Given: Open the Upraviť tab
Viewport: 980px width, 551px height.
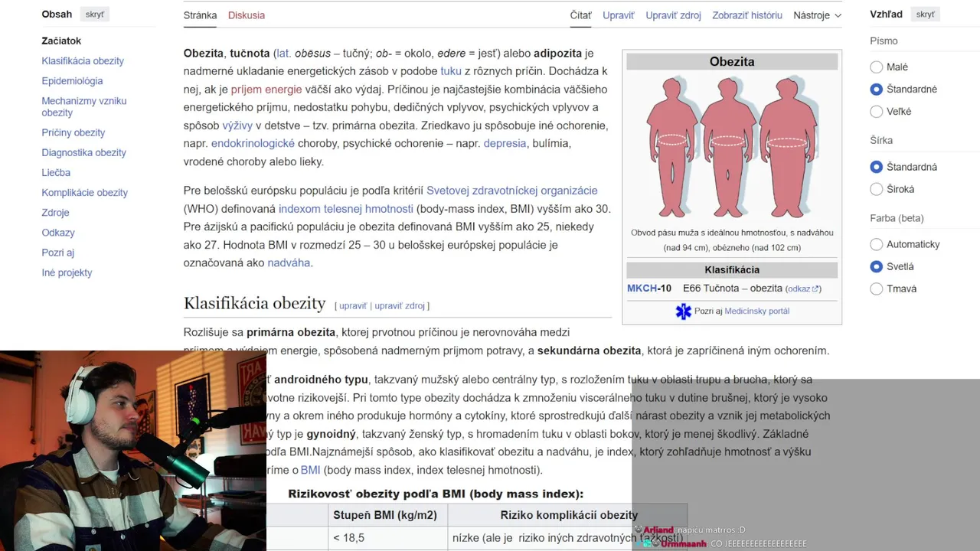Looking at the screenshot, I should [619, 15].
